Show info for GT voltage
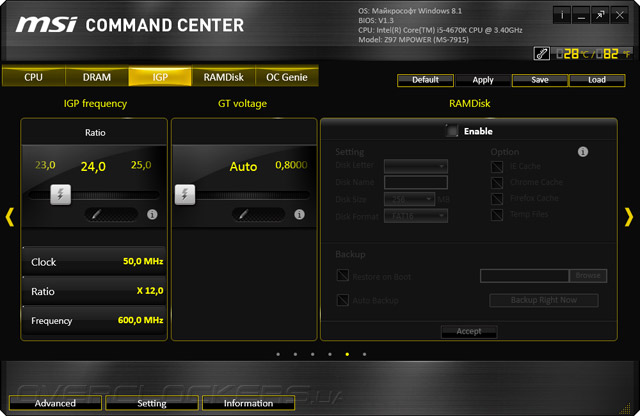 (299, 214)
